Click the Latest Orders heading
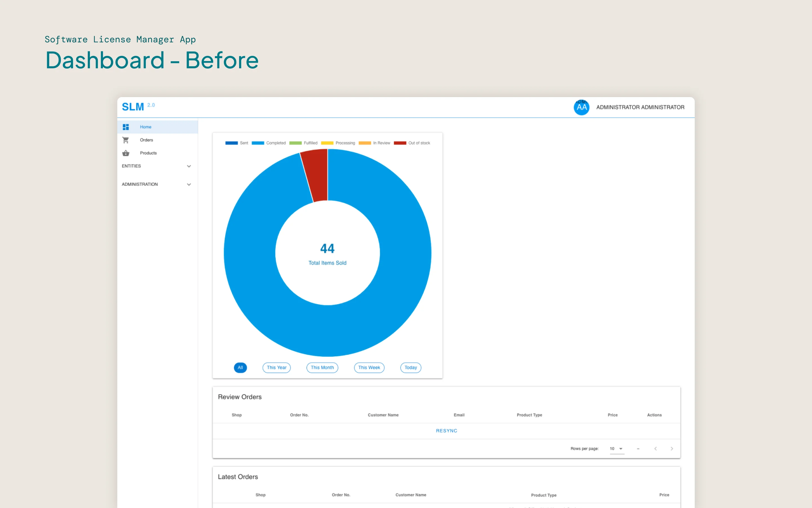 point(238,477)
